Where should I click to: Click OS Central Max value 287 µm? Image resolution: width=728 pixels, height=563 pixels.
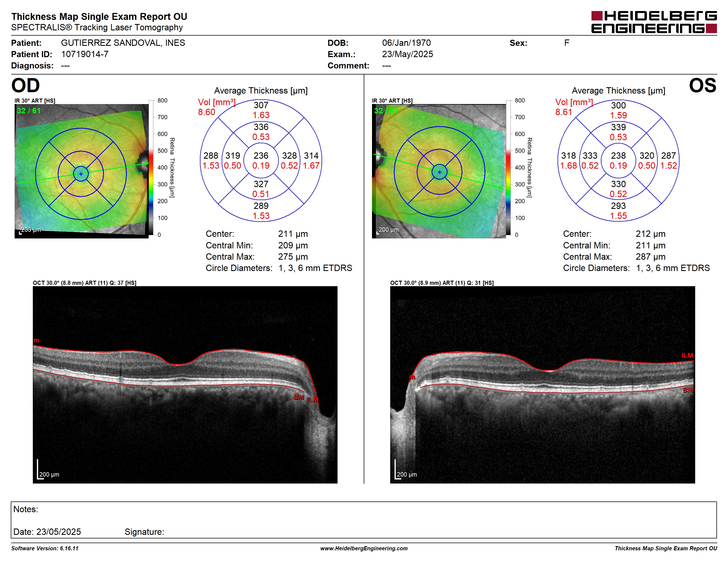click(650, 257)
